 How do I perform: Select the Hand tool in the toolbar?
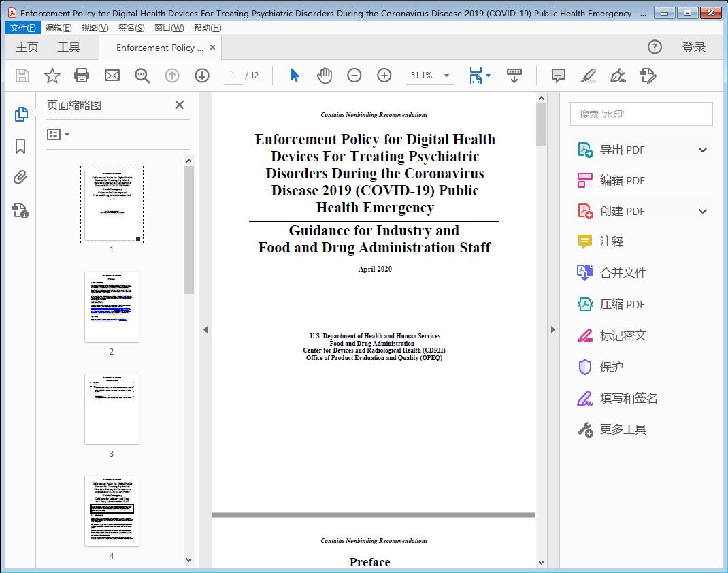325,76
